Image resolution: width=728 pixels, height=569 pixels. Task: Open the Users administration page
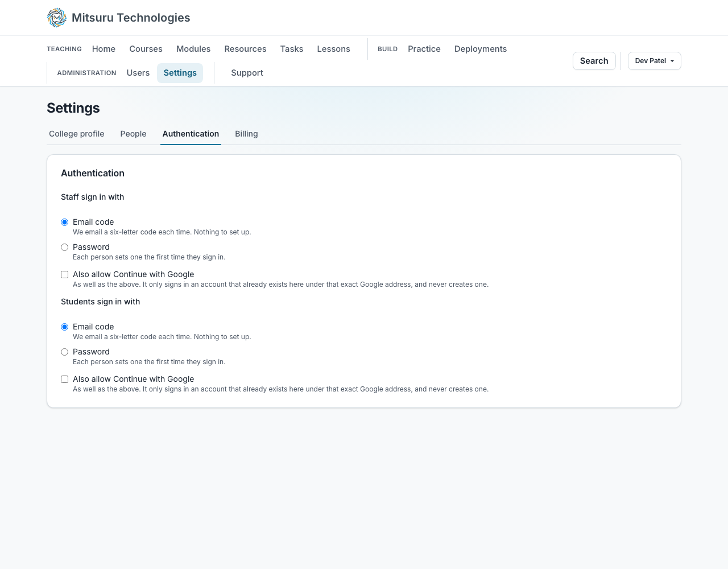(138, 73)
